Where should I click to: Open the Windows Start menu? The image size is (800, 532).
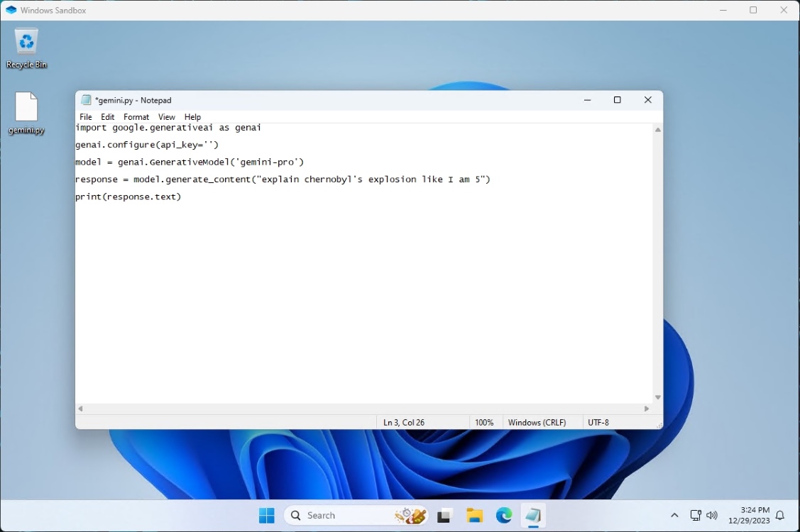point(267,515)
